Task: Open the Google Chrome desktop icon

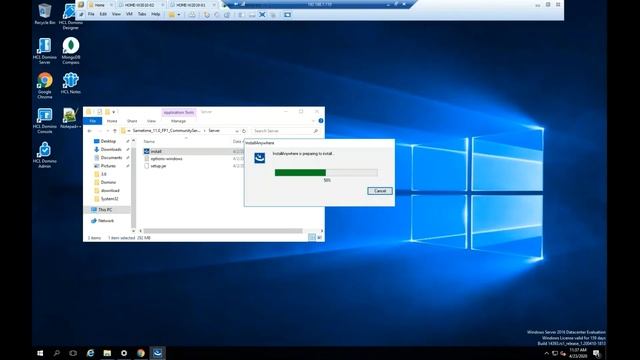Action: point(44,85)
